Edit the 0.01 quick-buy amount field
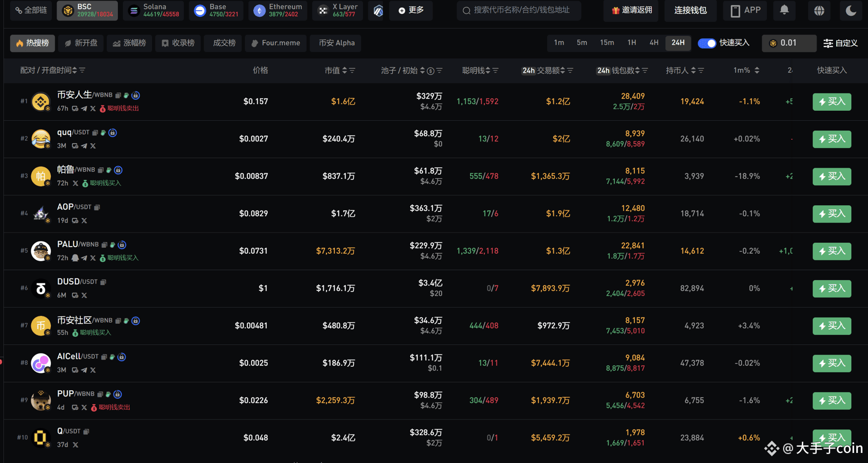This screenshot has width=868, height=463. pos(789,43)
